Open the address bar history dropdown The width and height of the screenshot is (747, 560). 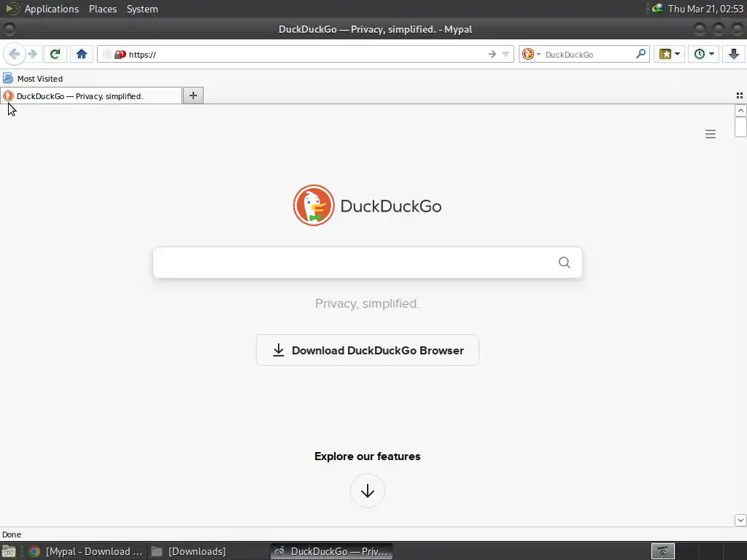[506, 54]
